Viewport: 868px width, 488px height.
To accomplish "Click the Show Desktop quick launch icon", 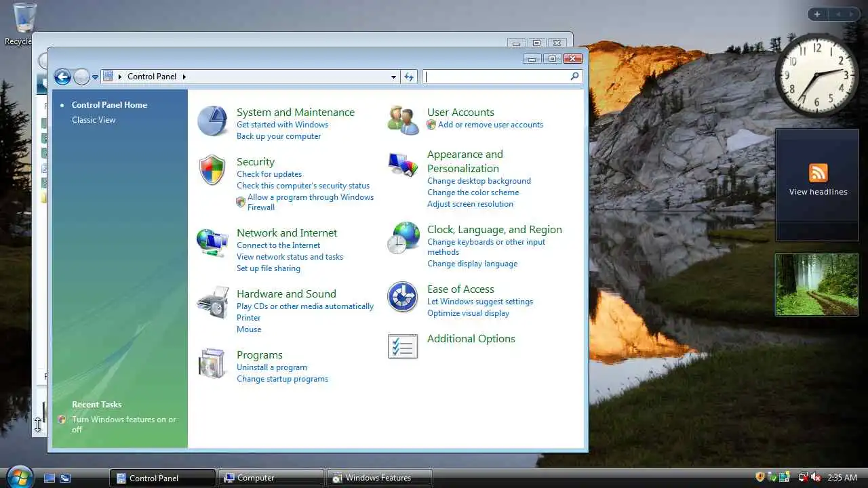I will click(x=50, y=478).
